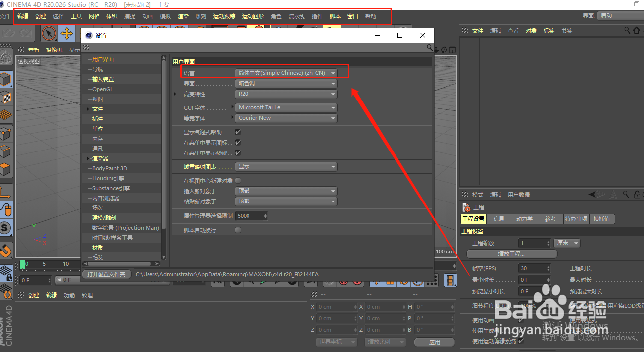
Task: Open the 窗口 (Window) menu
Action: click(353, 16)
